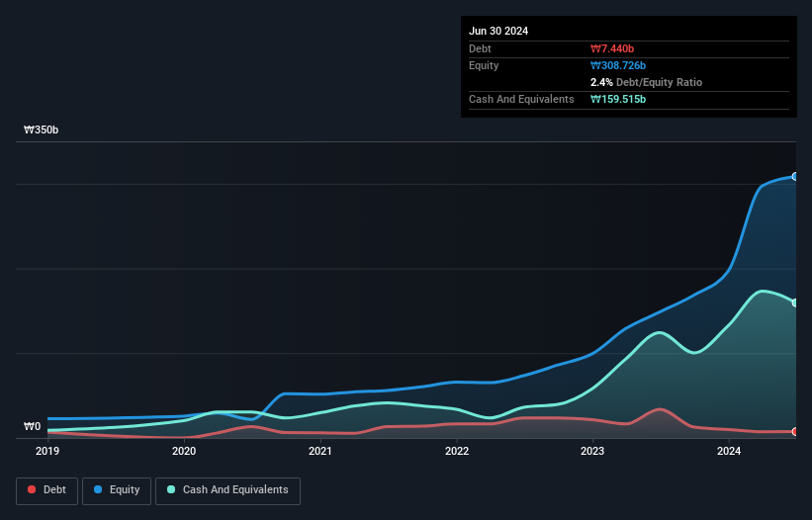The width and height of the screenshot is (812, 520).
Task: Click the Jun 30 2024 tooltip date
Action: [x=498, y=31]
